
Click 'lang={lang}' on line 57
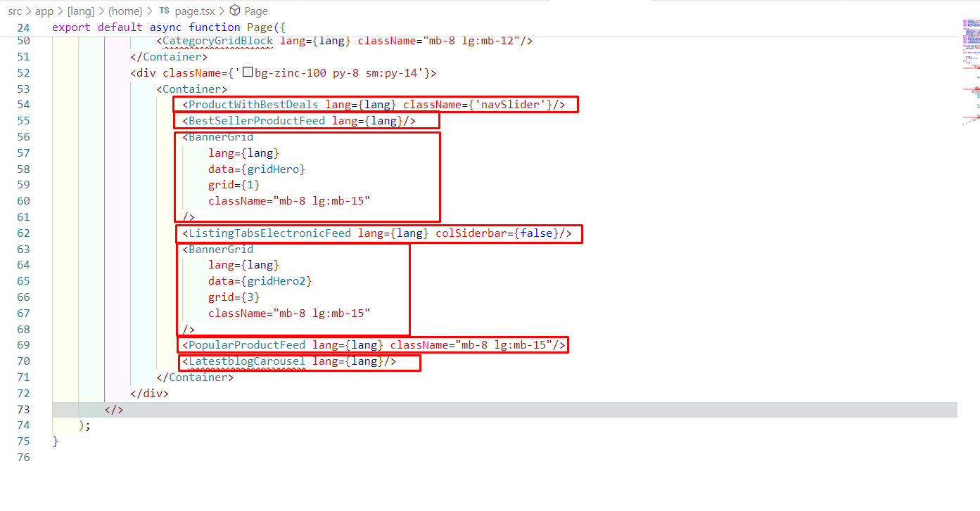pos(243,153)
